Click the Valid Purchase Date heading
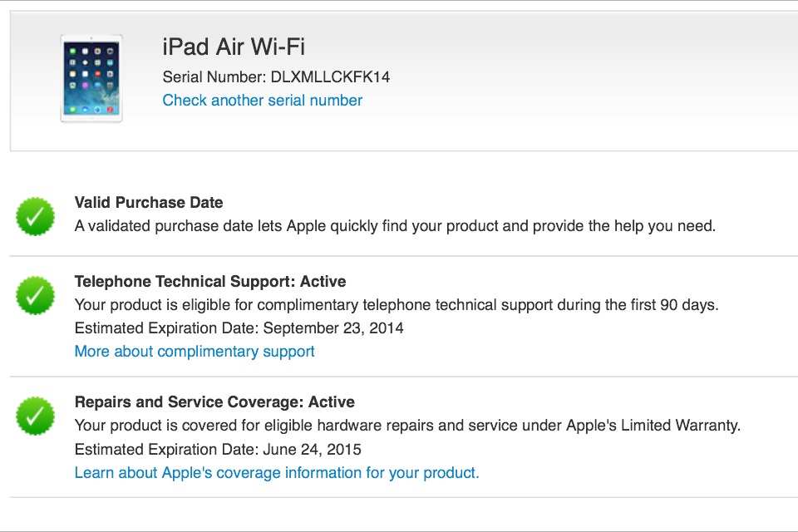798x532 pixels. coord(149,203)
